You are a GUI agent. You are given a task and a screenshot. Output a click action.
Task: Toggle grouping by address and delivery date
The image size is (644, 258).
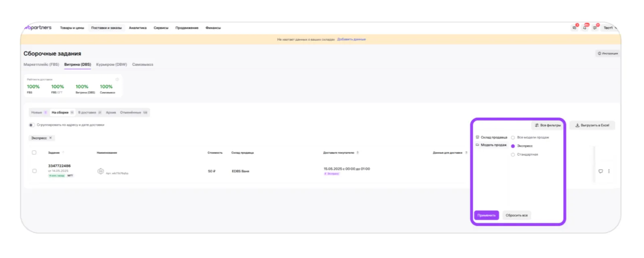pos(31,125)
